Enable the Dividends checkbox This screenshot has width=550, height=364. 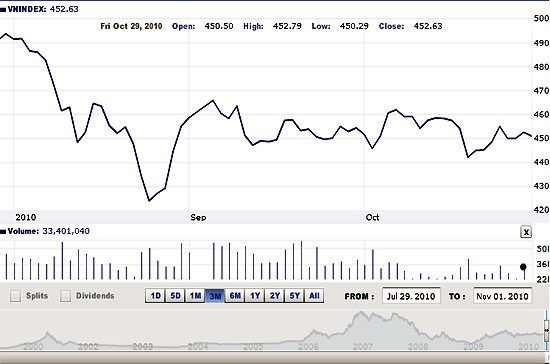65,296
